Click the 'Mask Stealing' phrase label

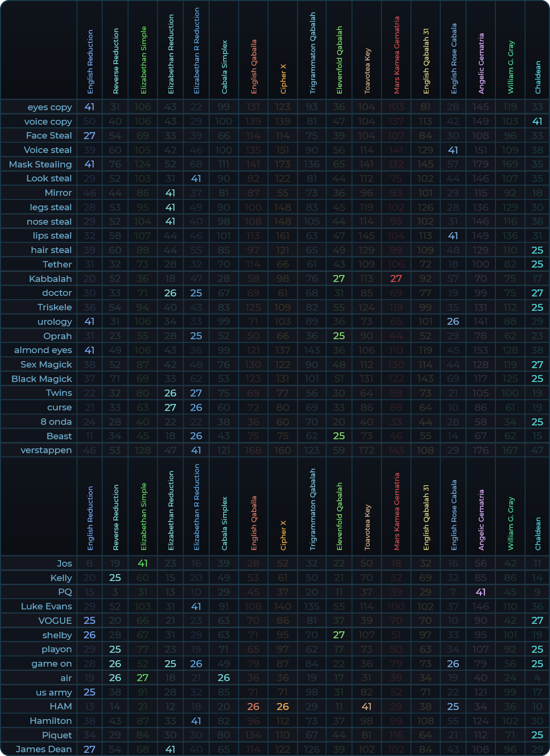(x=40, y=164)
